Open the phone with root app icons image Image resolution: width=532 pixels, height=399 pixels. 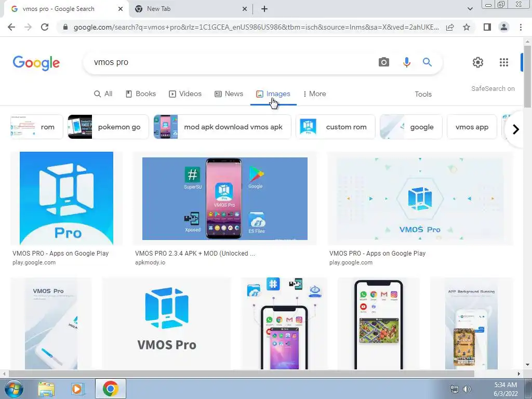coord(284,323)
